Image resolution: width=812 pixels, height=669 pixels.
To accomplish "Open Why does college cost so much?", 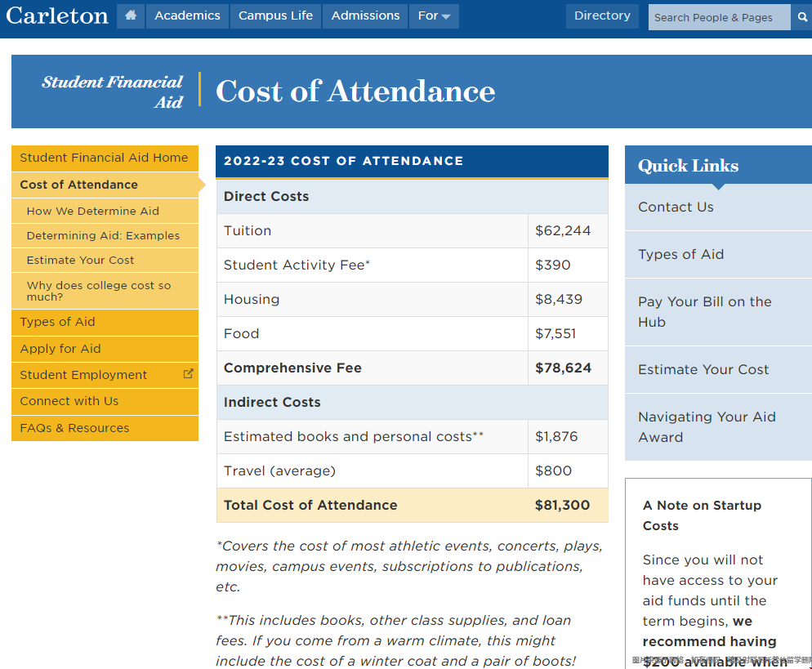I will (105, 291).
